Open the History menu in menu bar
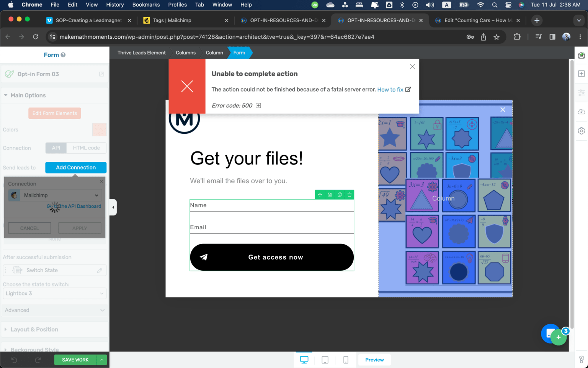The height and width of the screenshot is (368, 588). [115, 5]
